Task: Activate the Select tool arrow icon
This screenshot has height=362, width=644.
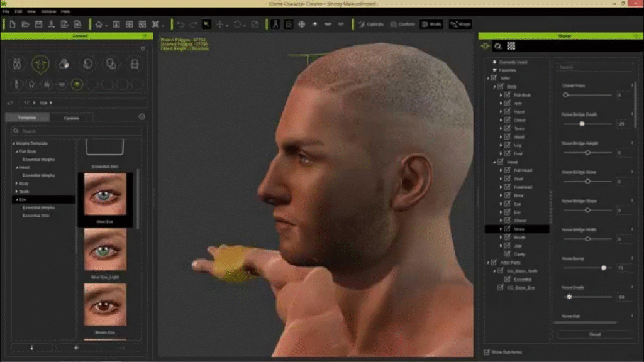Action: pyautogui.click(x=206, y=25)
